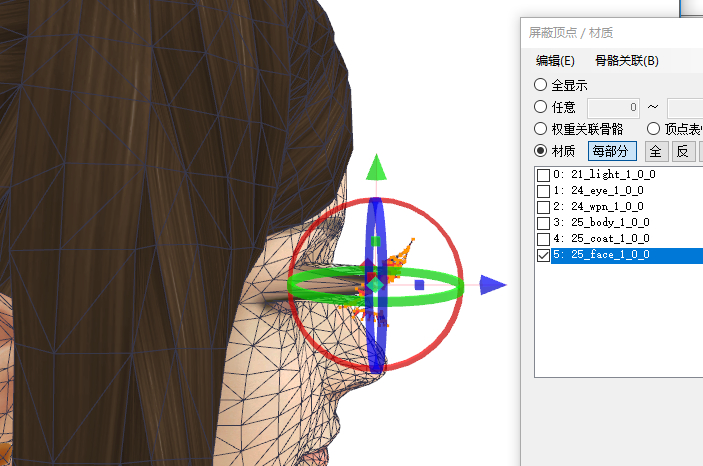Check the 25_body_1_0_0 material checkbox

pos(543,223)
